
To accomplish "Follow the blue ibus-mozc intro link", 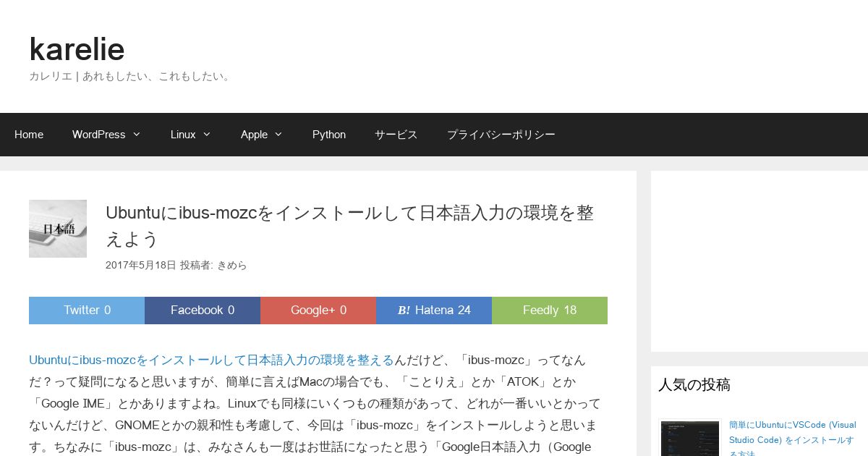I will [x=211, y=360].
